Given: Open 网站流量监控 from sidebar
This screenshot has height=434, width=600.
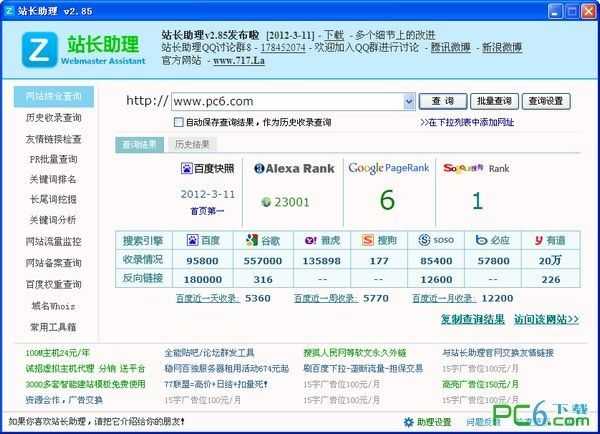Looking at the screenshot, I should coord(54,241).
